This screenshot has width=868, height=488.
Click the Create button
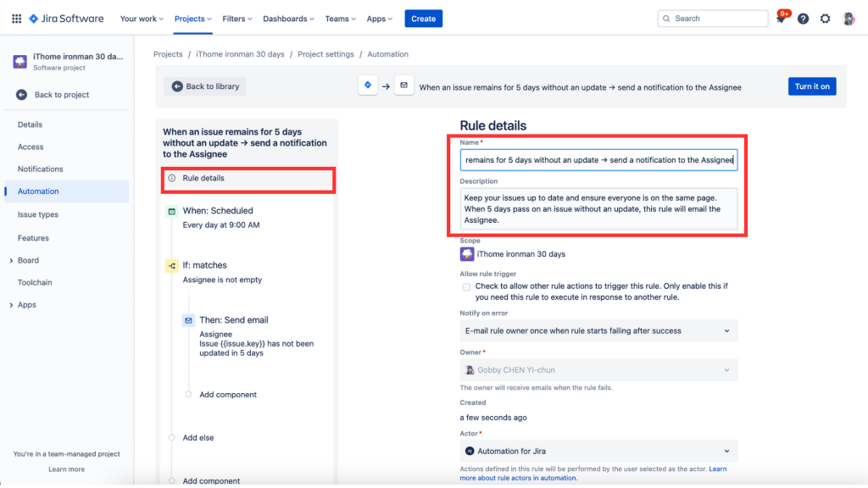pos(424,19)
